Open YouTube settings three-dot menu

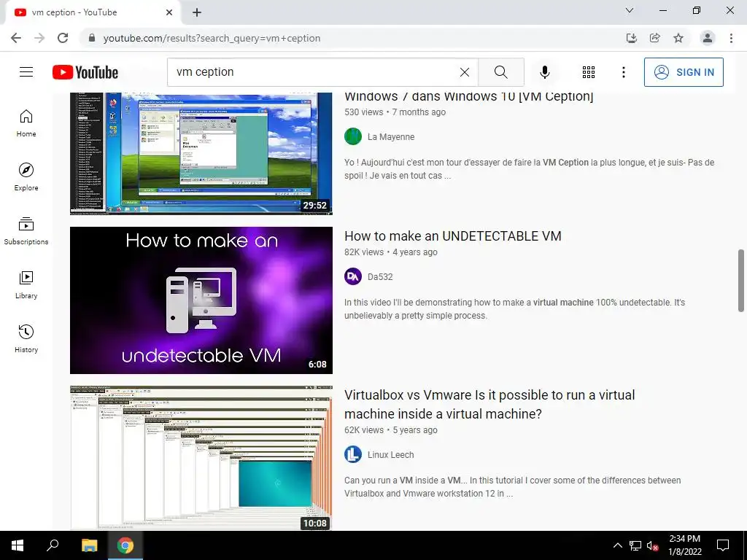[x=623, y=72]
